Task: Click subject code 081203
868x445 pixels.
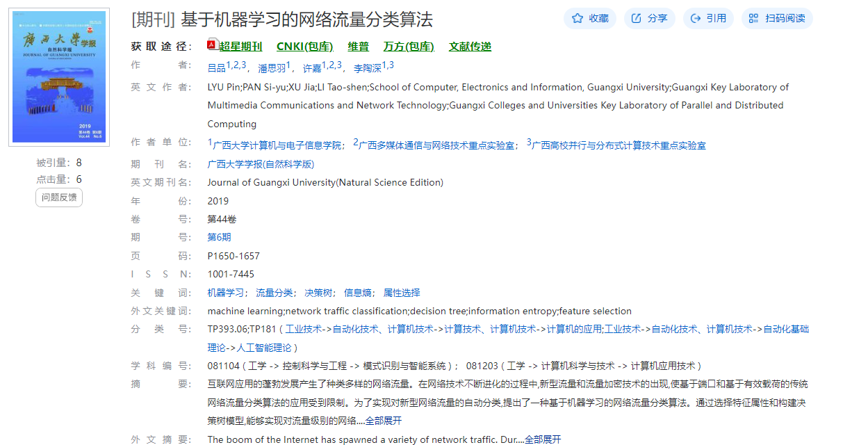Action: (x=482, y=366)
